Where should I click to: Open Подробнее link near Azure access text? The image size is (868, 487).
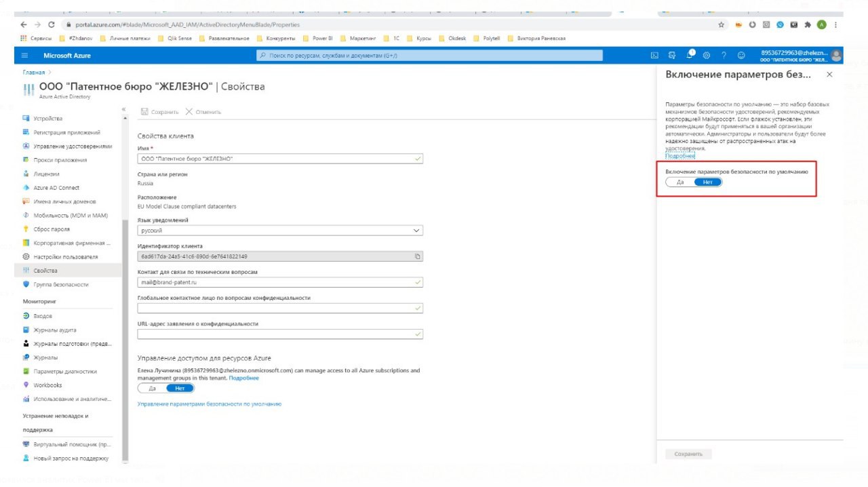pyautogui.click(x=244, y=378)
